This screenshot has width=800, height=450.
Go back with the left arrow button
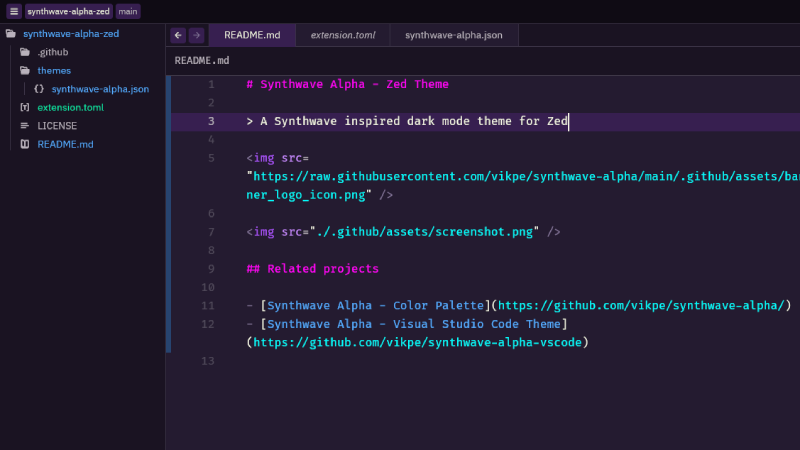[178, 35]
